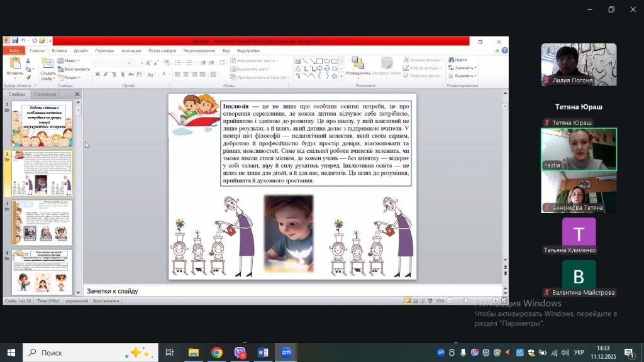Click the Save icon in quick access toolbar
Viewport: 644px width, 362px height.
[x=14, y=41]
